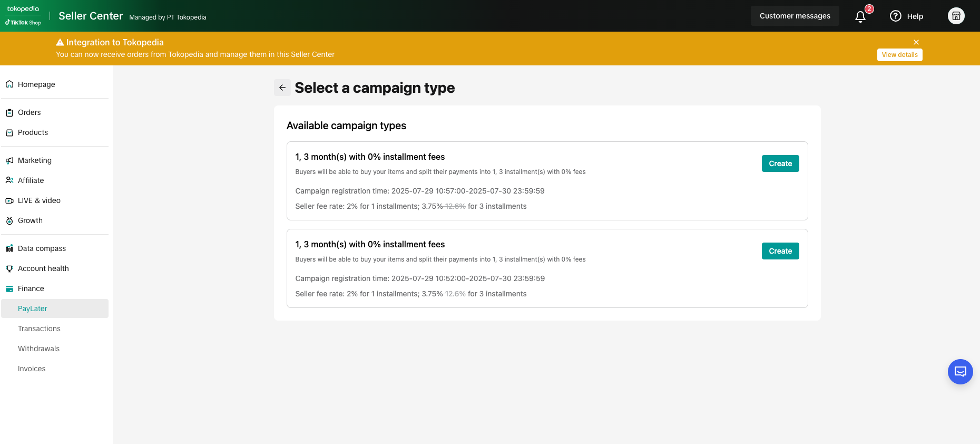Collapse the Finance menu section
Viewport: 980px width, 444px height.
click(31, 288)
